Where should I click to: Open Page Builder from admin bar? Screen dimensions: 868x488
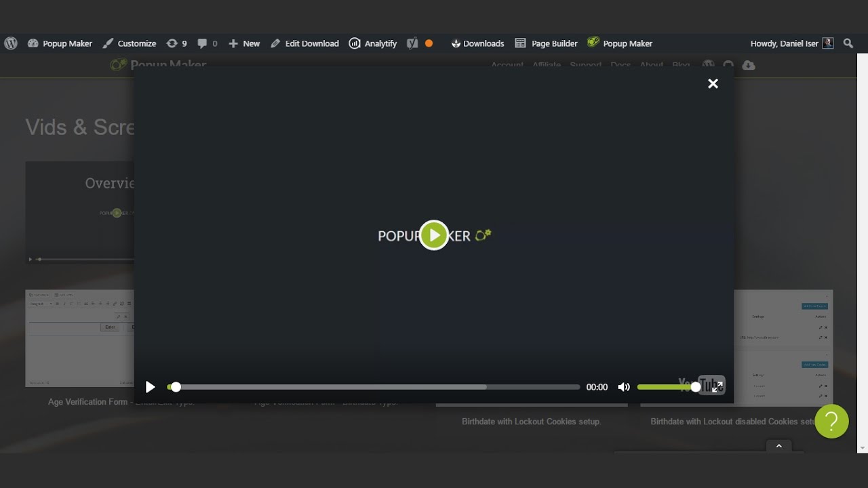[x=546, y=43]
